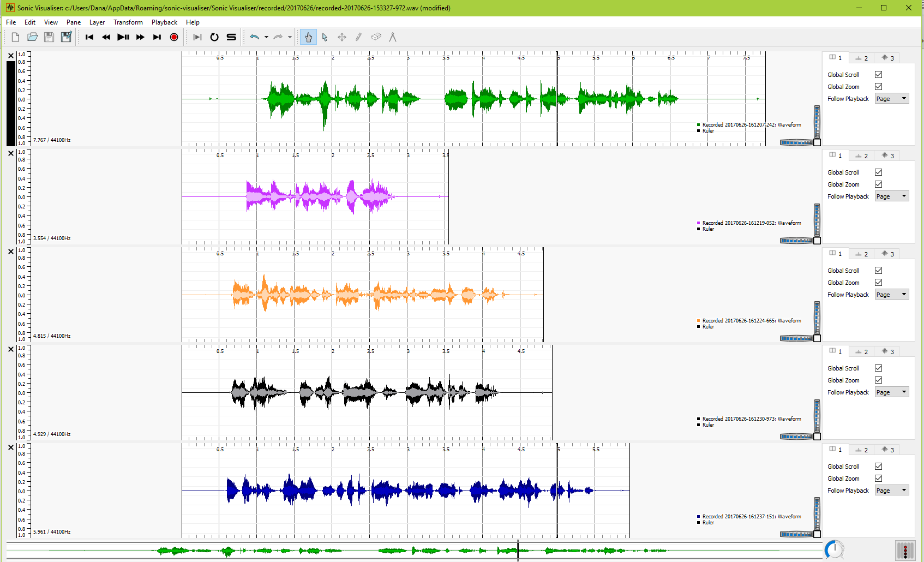Open Follow Playback dropdown in the first pane
The image size is (924, 562).
(x=891, y=99)
